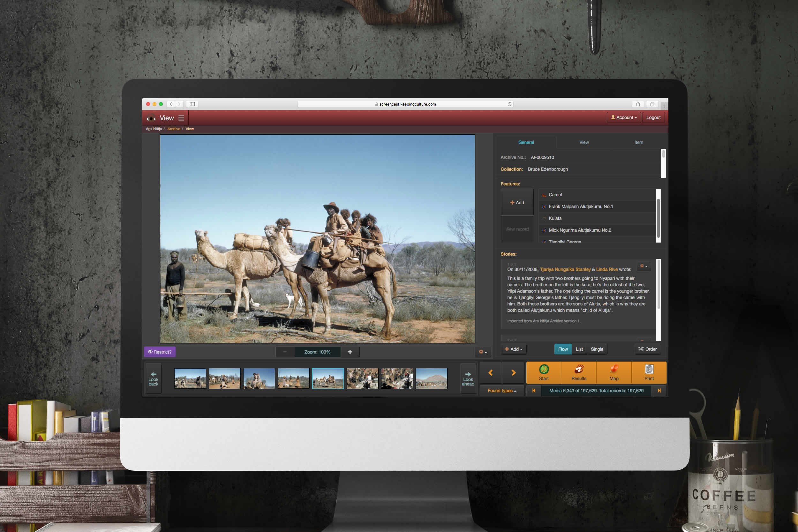Select the mountain landscape thumbnail

coord(431,378)
